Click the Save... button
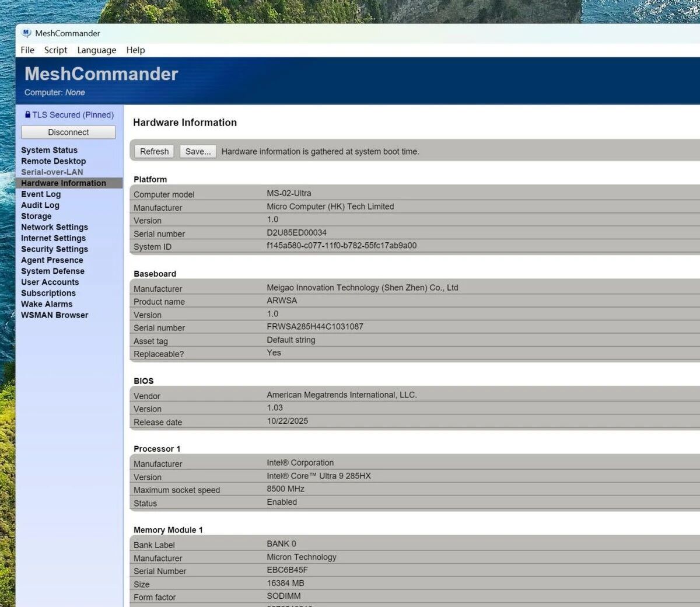The image size is (700, 607). (x=198, y=151)
